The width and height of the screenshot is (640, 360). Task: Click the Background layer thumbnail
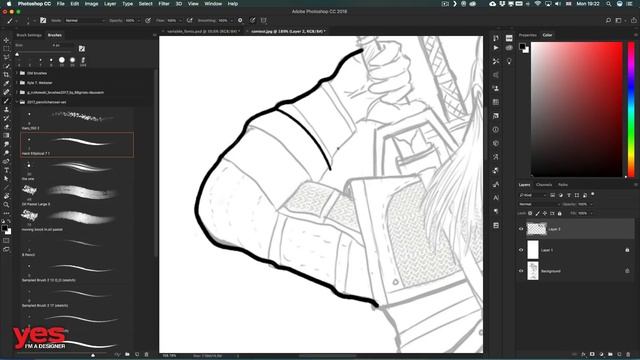(x=533, y=271)
